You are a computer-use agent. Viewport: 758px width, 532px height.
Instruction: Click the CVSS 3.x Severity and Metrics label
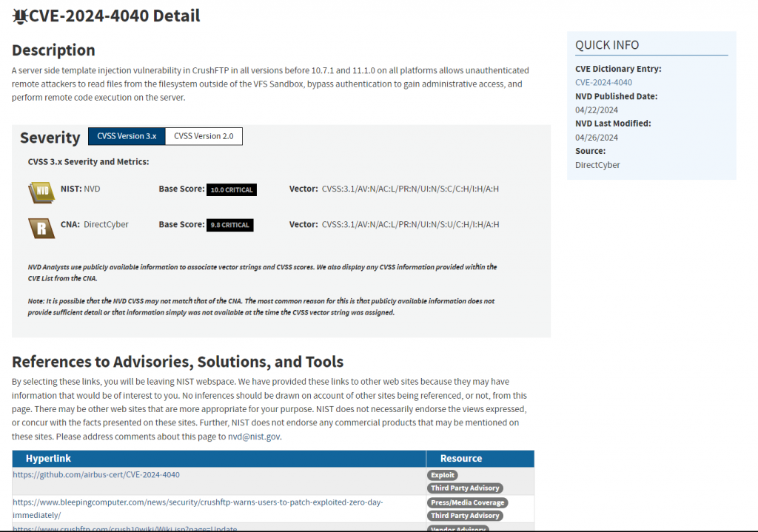89,162
